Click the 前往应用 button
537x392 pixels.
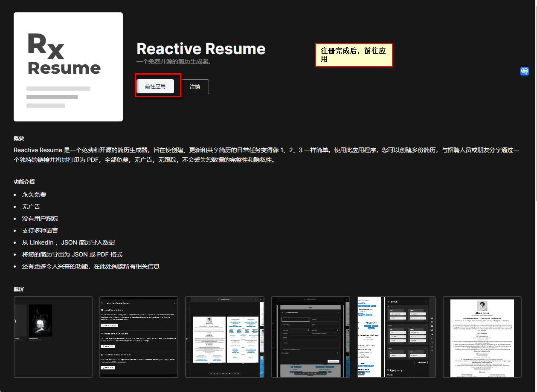[x=155, y=86]
